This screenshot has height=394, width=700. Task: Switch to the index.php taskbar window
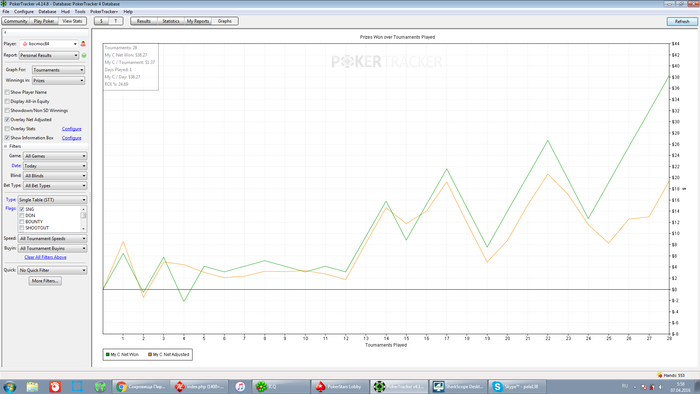pyautogui.click(x=200, y=386)
